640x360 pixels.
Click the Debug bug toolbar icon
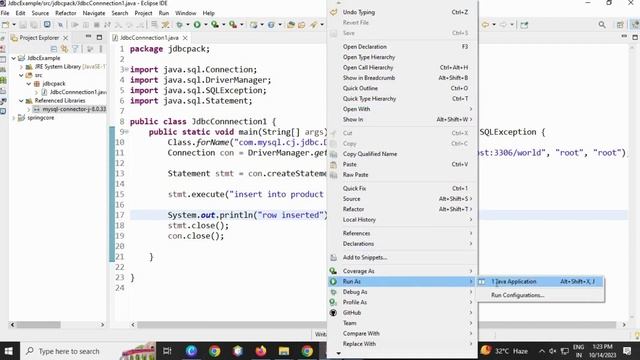pos(179,25)
